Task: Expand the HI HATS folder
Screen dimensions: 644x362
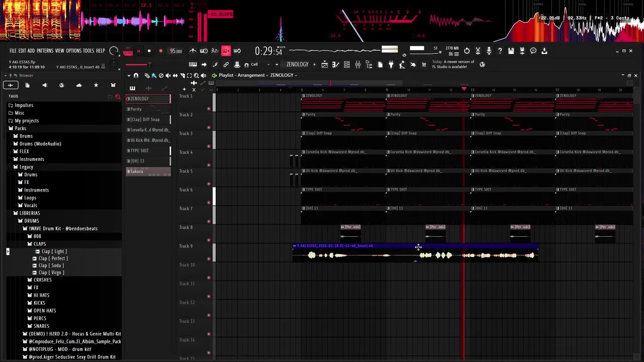Action: [x=41, y=295]
